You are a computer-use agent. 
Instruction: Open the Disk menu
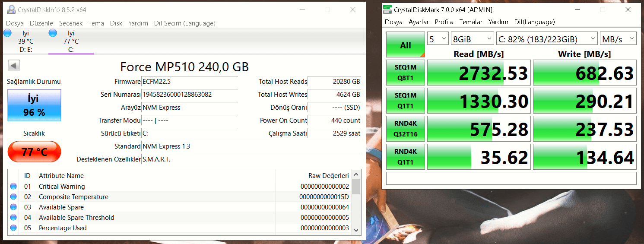coord(116,23)
